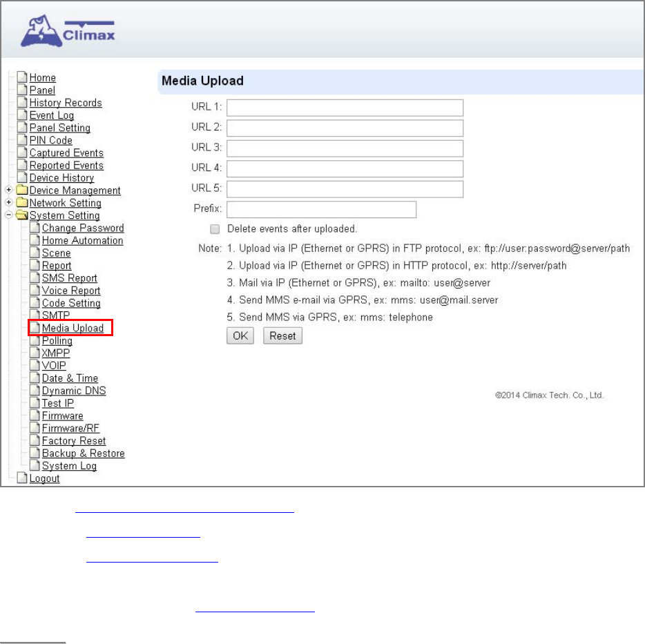Open the Media Upload link
Image resolution: width=645 pixels, height=644 pixels.
73,328
